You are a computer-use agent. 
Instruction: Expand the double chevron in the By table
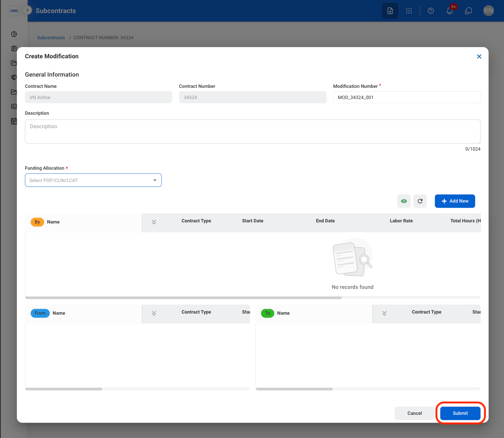click(x=154, y=222)
